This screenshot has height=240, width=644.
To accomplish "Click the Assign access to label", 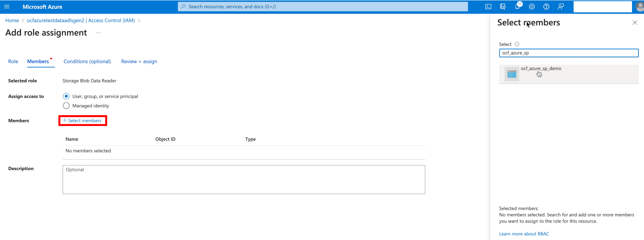I will click(26, 96).
